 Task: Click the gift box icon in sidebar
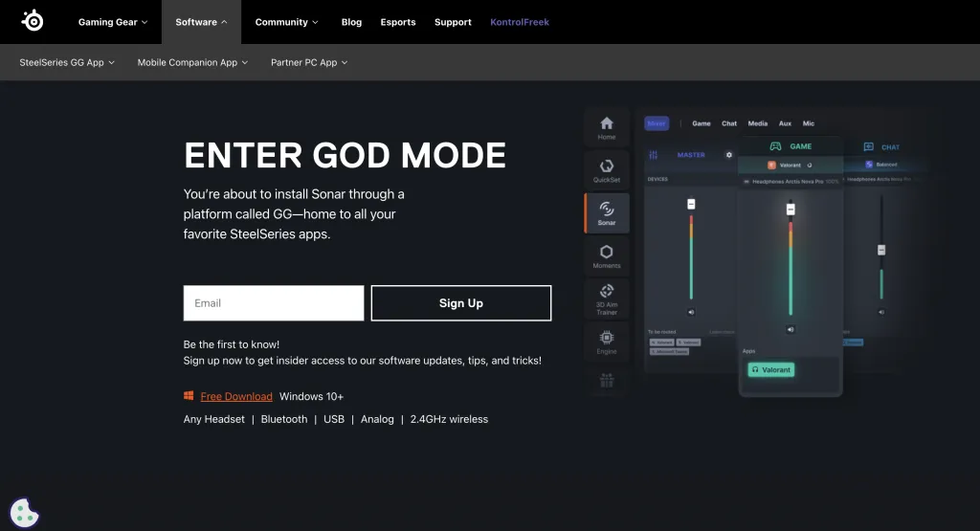point(606,380)
